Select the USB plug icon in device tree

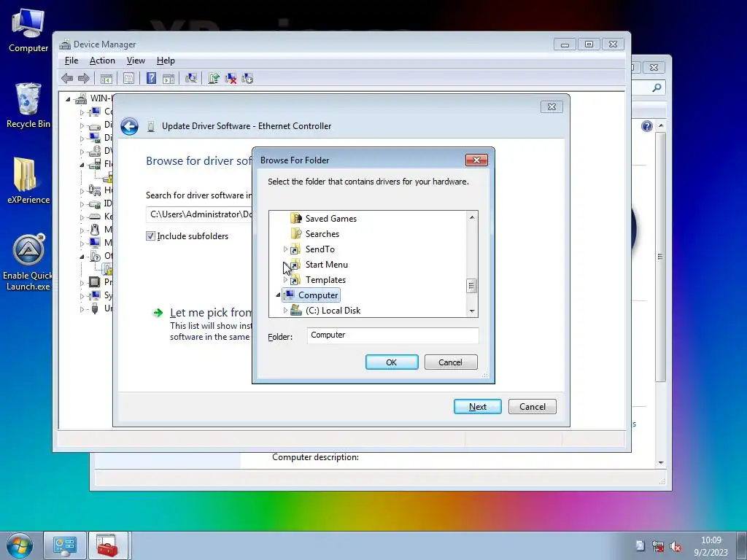pyautogui.click(x=95, y=308)
